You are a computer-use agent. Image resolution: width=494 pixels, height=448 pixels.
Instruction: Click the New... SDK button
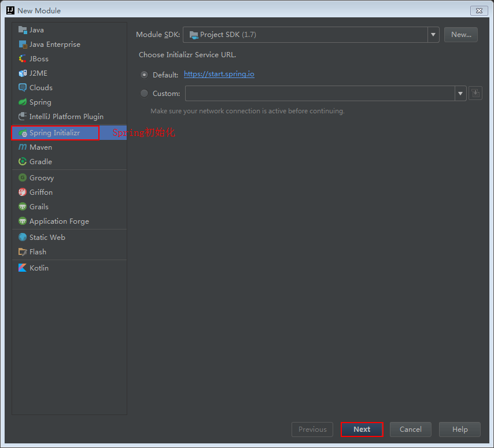pyautogui.click(x=461, y=35)
